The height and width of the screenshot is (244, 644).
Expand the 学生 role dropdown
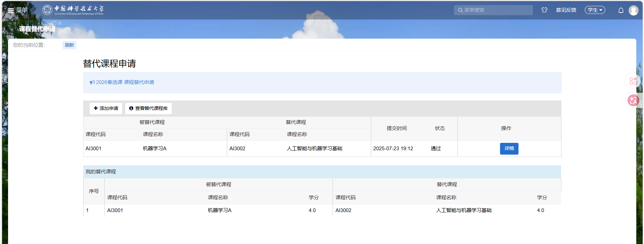pos(595,10)
